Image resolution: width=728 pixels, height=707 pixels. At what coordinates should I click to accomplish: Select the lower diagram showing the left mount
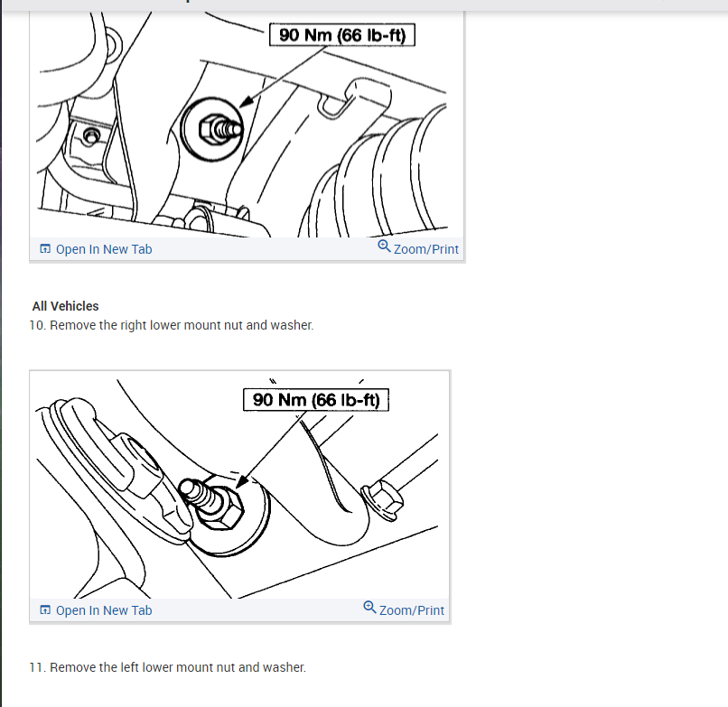tap(240, 485)
